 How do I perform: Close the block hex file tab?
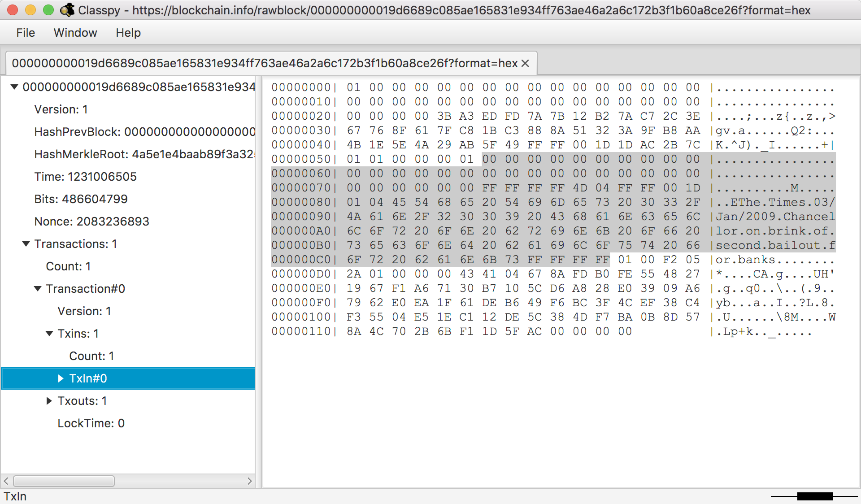525,64
